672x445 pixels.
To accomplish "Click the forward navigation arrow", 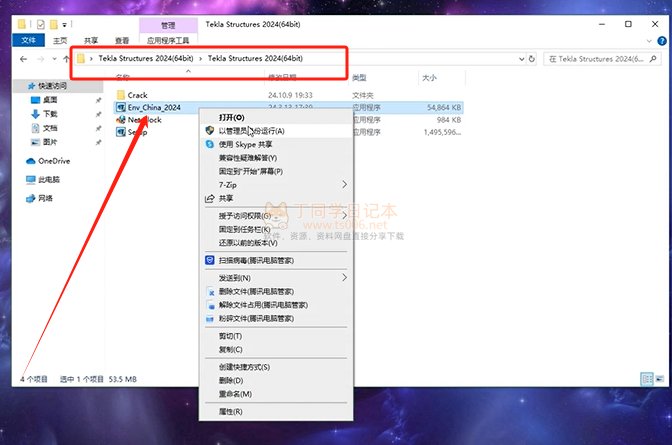I will [41, 59].
